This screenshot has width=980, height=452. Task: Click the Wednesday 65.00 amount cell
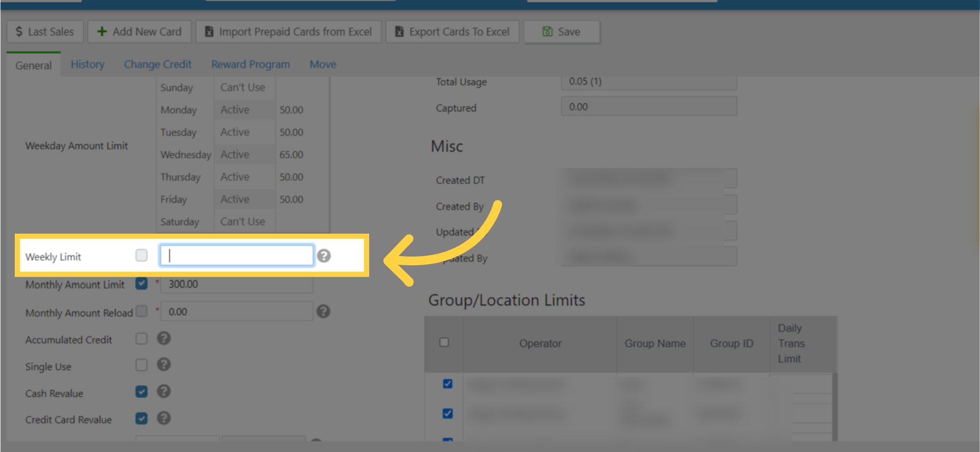(302, 154)
